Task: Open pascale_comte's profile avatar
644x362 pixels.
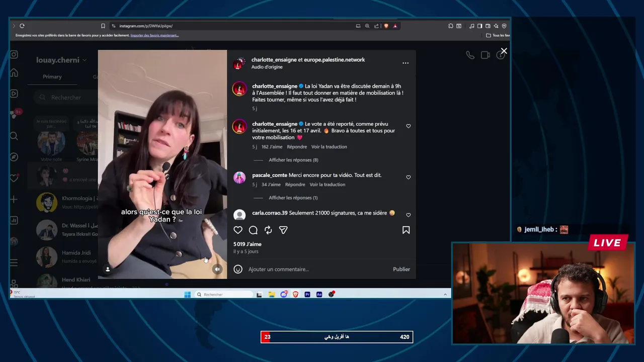Action: (239, 177)
